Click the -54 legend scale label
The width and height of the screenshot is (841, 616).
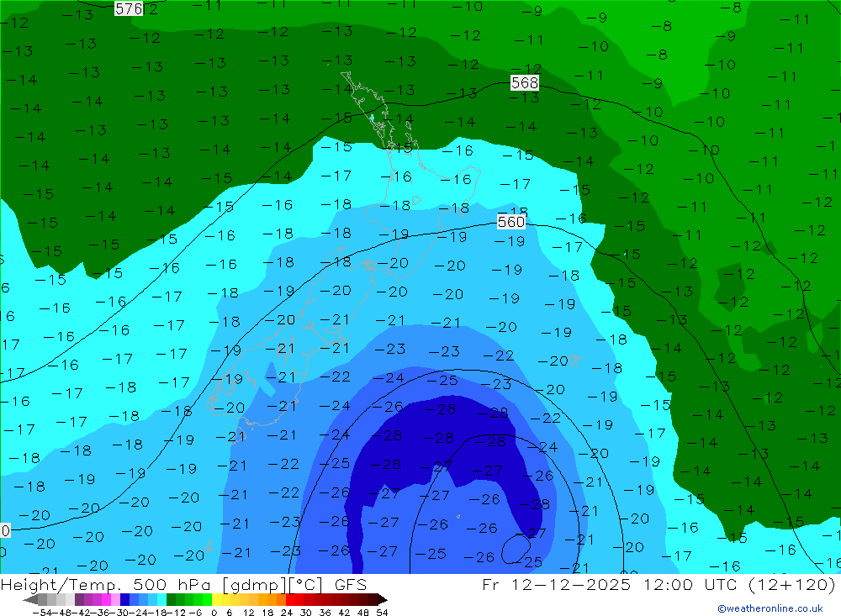point(43,613)
